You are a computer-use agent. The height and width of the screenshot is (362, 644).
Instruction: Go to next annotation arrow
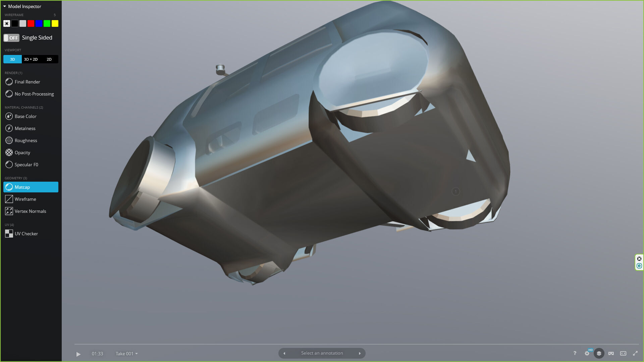coord(360,353)
